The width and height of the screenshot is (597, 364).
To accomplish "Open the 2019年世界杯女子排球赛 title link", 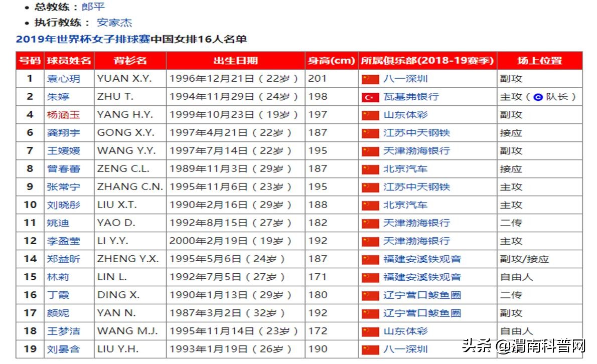I will [83, 39].
